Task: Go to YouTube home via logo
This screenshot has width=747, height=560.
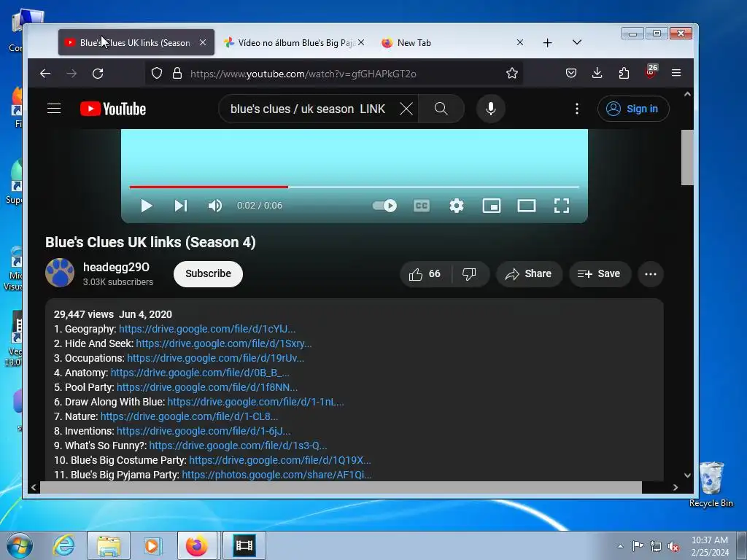Action: coord(113,109)
